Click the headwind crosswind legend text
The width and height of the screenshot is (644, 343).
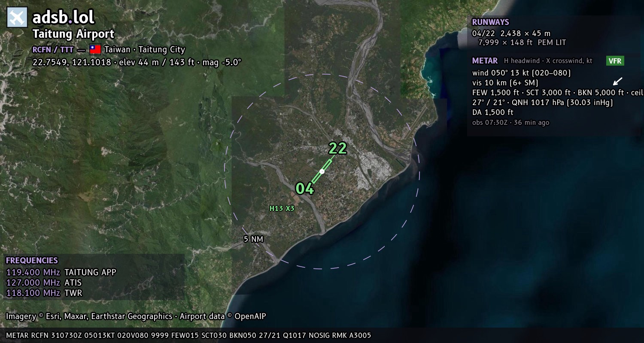click(548, 61)
